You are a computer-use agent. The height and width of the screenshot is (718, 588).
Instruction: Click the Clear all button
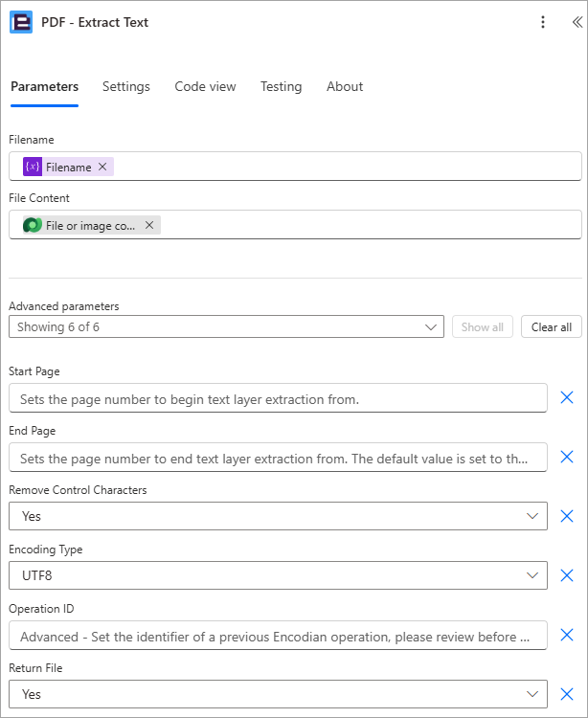(x=552, y=327)
